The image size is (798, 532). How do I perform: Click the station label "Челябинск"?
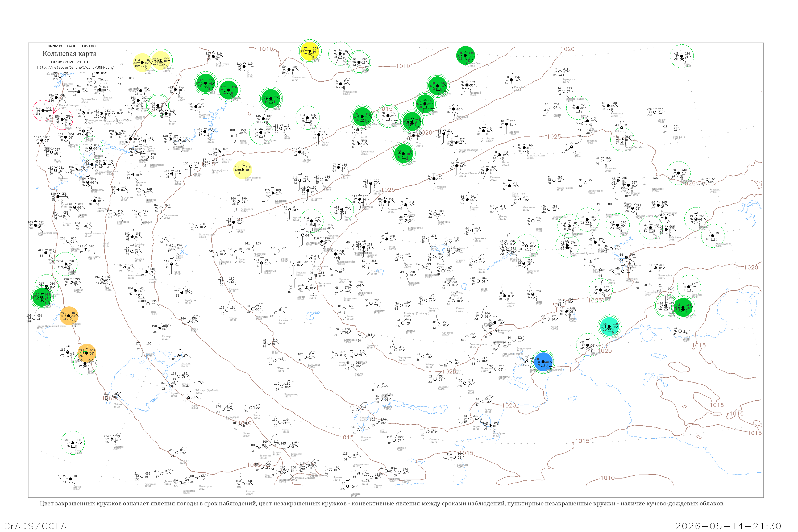[x=247, y=209]
